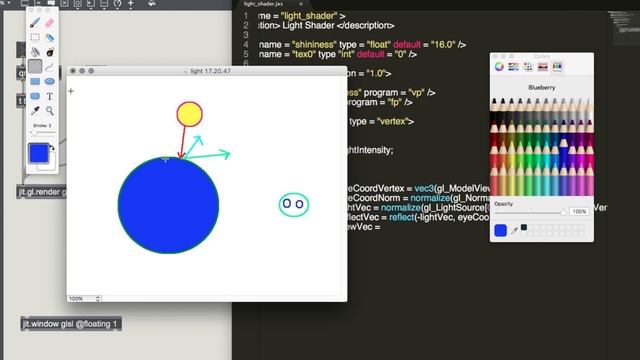Click the Blueberry color name label
This screenshot has width=640, height=360.
click(x=542, y=88)
